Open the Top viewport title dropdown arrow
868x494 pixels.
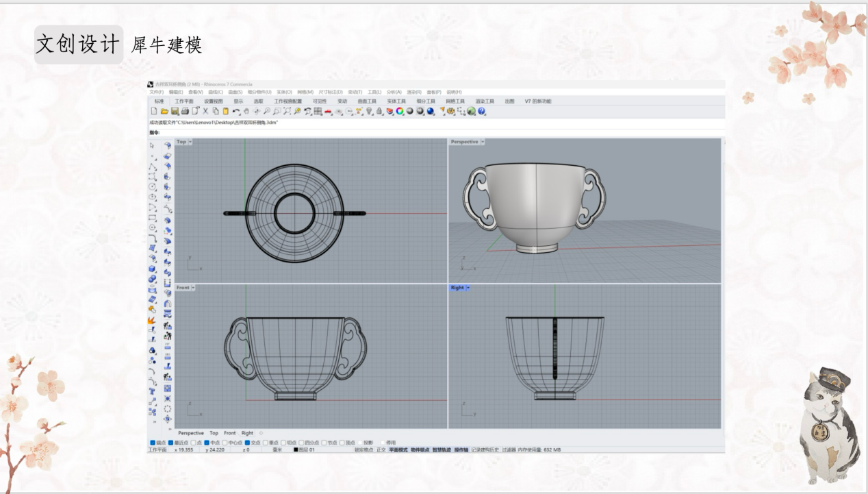pos(190,142)
